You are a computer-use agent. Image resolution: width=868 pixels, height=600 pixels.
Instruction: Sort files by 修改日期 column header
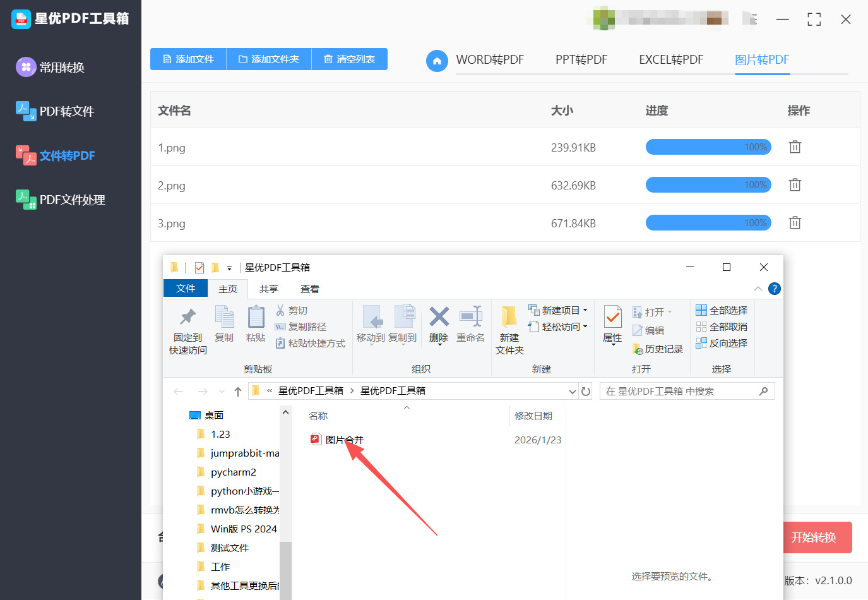click(x=533, y=416)
